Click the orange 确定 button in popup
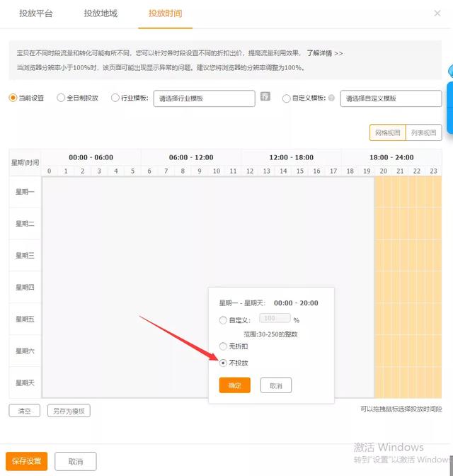 [x=235, y=385]
